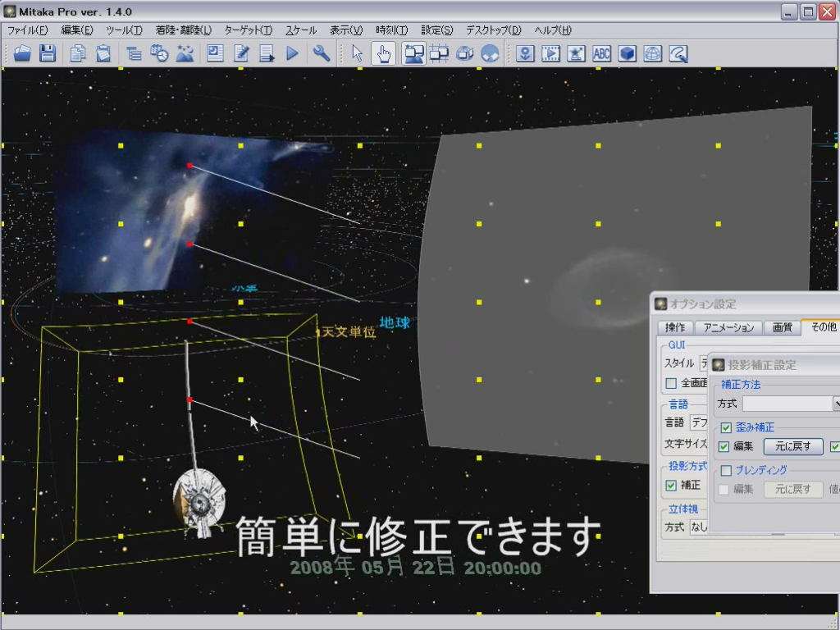Click the dome globe toolbar icon
The height and width of the screenshot is (630, 840).
click(x=491, y=53)
